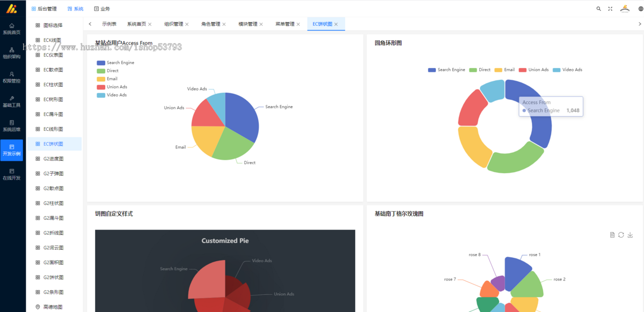Close the 组织管理 tab
This screenshot has width=644, height=312.
click(187, 24)
